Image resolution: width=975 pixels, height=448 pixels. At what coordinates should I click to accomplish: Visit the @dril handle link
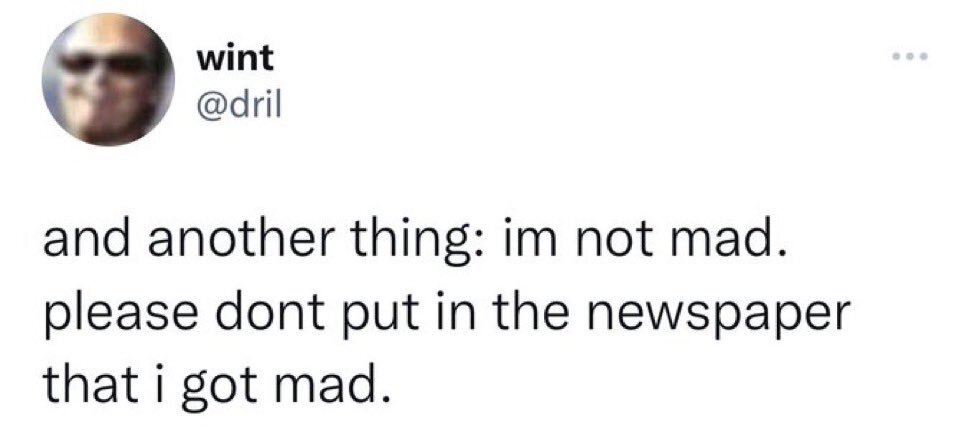coord(239,108)
